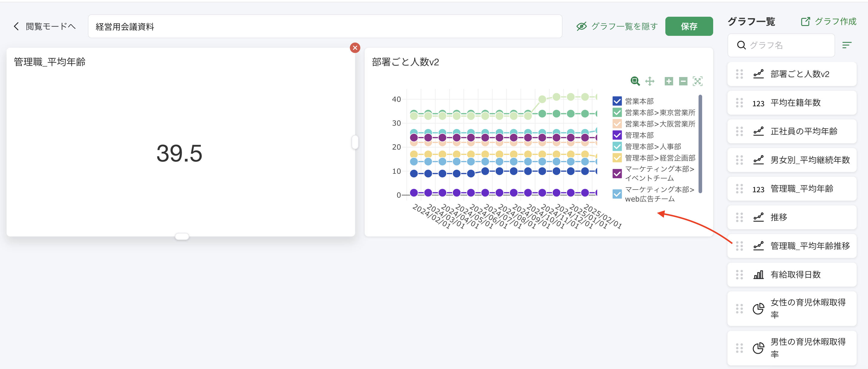Click the back chevron next to 閲覧モードへ

pos(16,26)
